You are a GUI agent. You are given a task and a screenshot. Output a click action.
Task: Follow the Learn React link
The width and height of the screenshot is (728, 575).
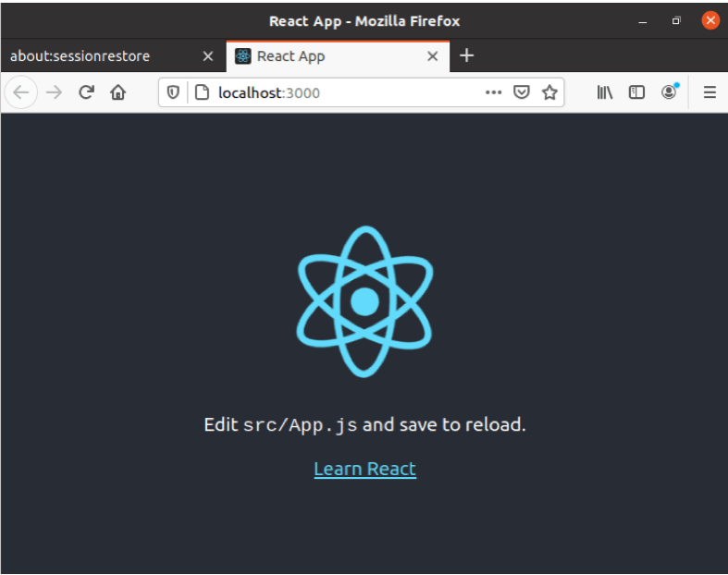(365, 469)
